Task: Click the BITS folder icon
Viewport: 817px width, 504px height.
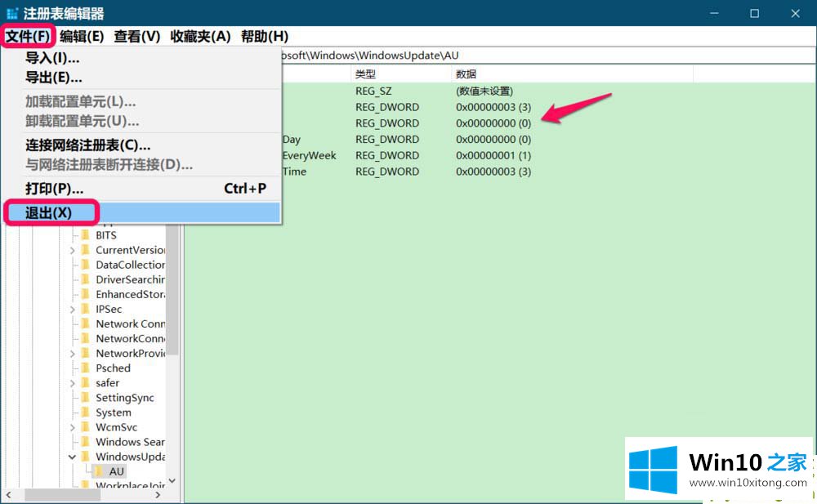Action: pyautogui.click(x=86, y=235)
